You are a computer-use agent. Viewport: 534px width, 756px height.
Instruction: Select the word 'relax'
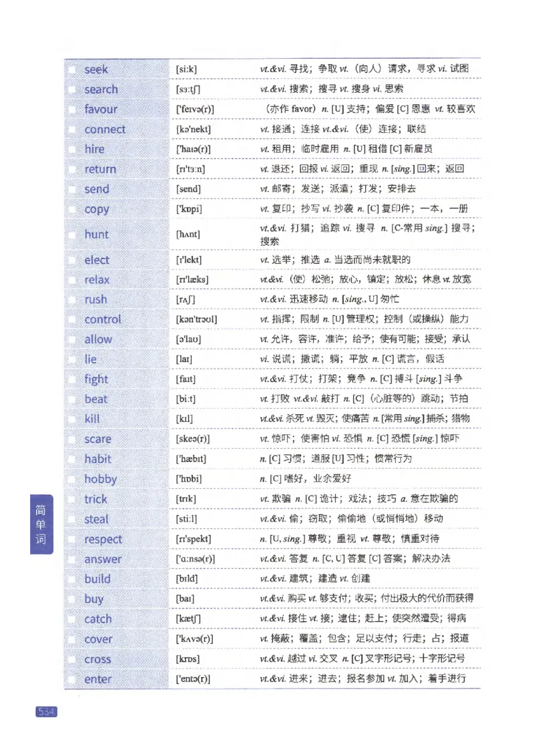point(95,279)
